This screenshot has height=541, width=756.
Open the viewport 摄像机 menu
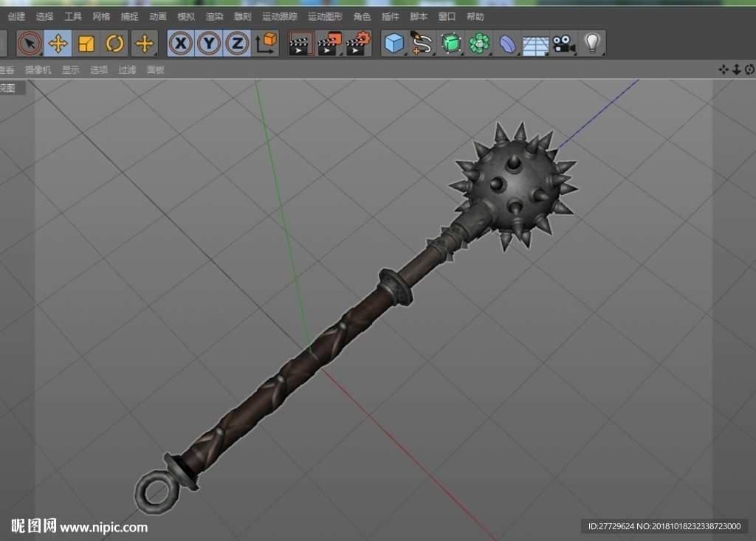[x=38, y=70]
